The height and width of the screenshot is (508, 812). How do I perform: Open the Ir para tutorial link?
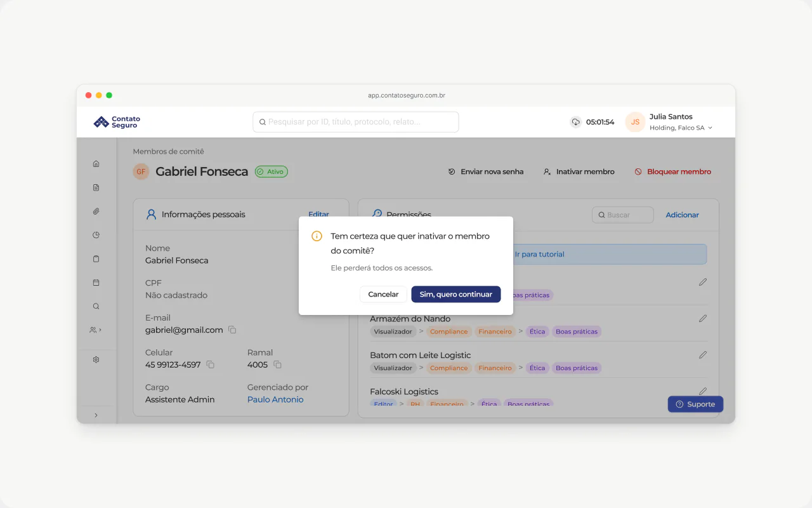tap(540, 254)
